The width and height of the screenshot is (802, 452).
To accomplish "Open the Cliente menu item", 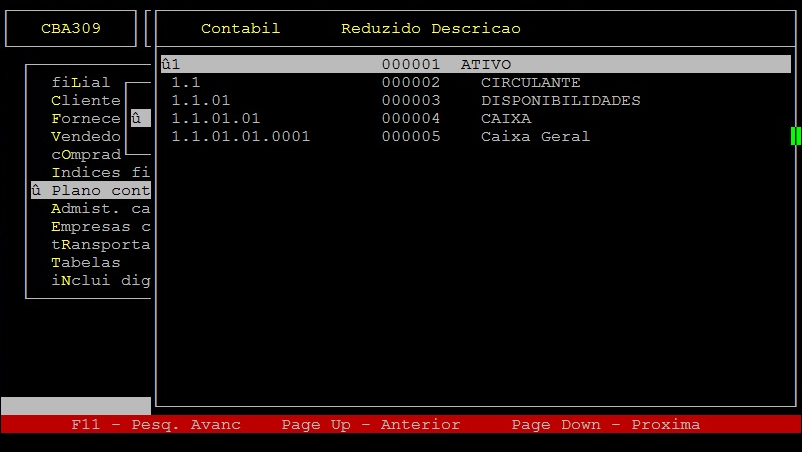I will [x=85, y=100].
